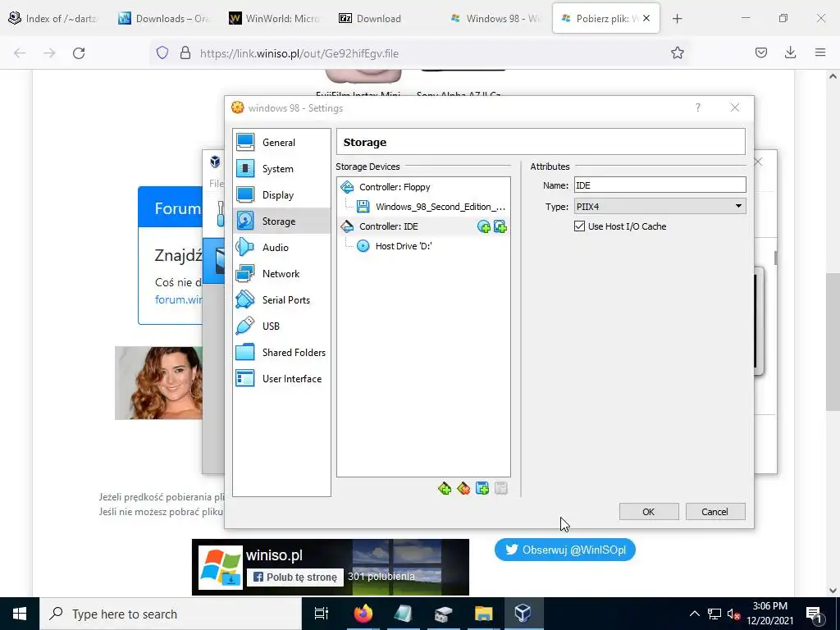Reload the current page
The width and height of the screenshot is (840, 630).
coord(79,53)
